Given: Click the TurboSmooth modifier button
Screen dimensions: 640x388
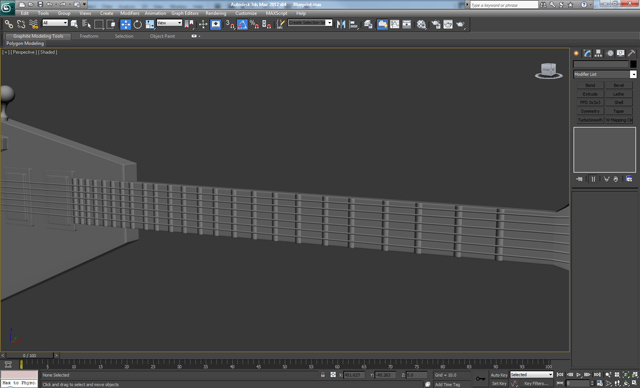Looking at the screenshot, I should point(590,120).
